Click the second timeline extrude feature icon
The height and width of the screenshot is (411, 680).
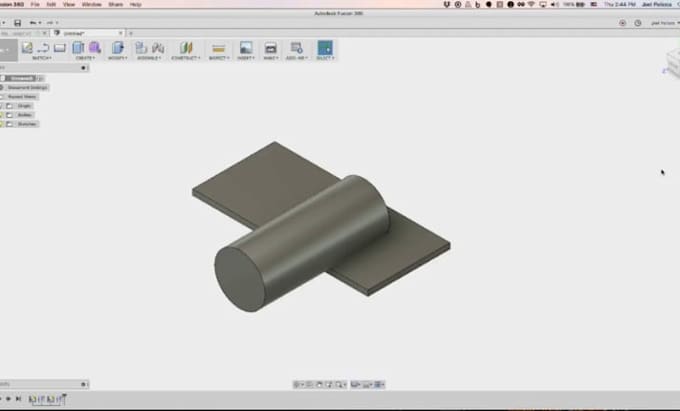coord(42,399)
